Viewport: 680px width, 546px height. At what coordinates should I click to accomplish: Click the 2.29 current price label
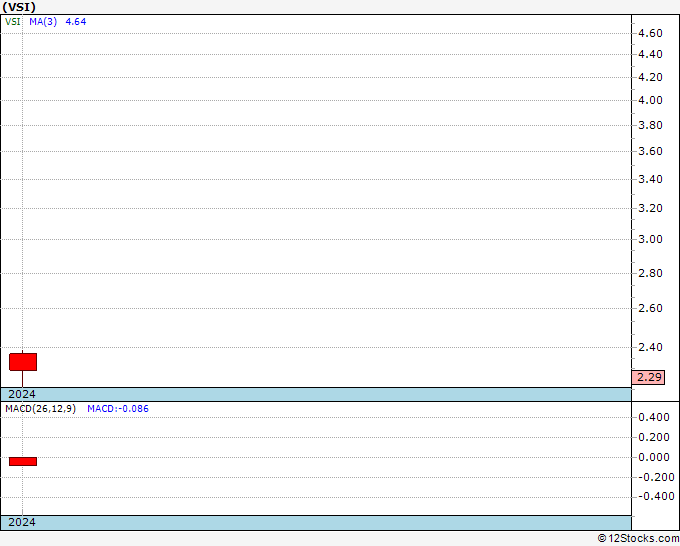click(x=648, y=377)
